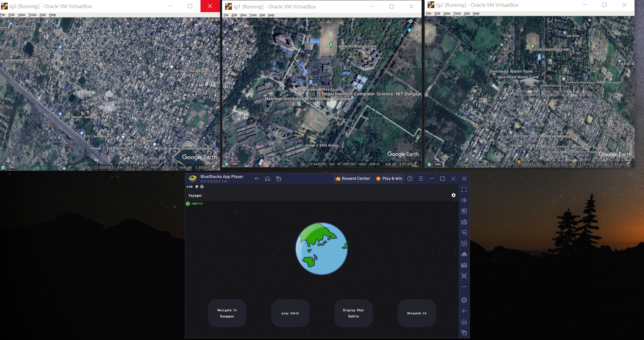This screenshot has width=644, height=340.
Task: Open Help menu in lg1 window
Action: pos(271,15)
